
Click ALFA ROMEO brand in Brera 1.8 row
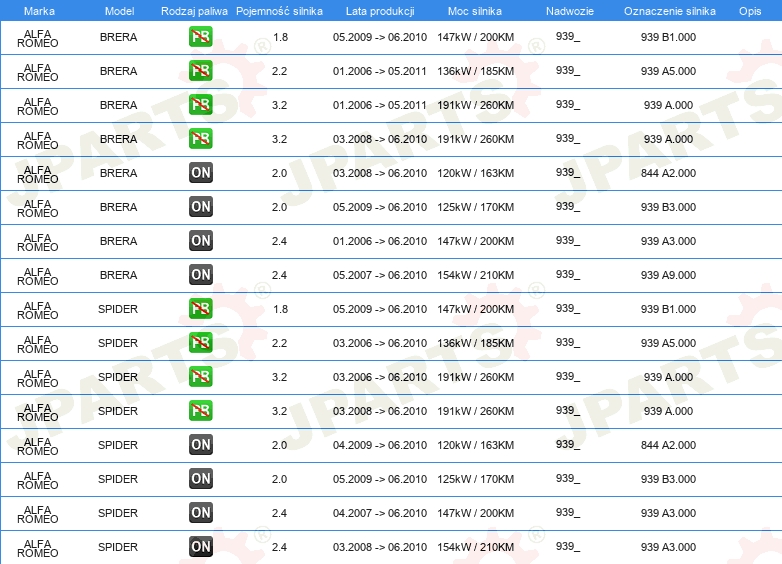point(37,38)
